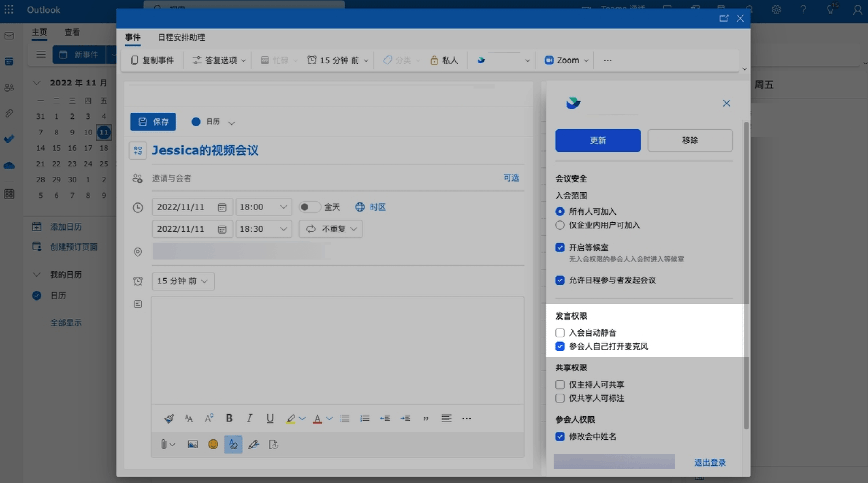This screenshot has width=868, height=483.
Task: Click the 退出登录 link
Action: point(710,462)
